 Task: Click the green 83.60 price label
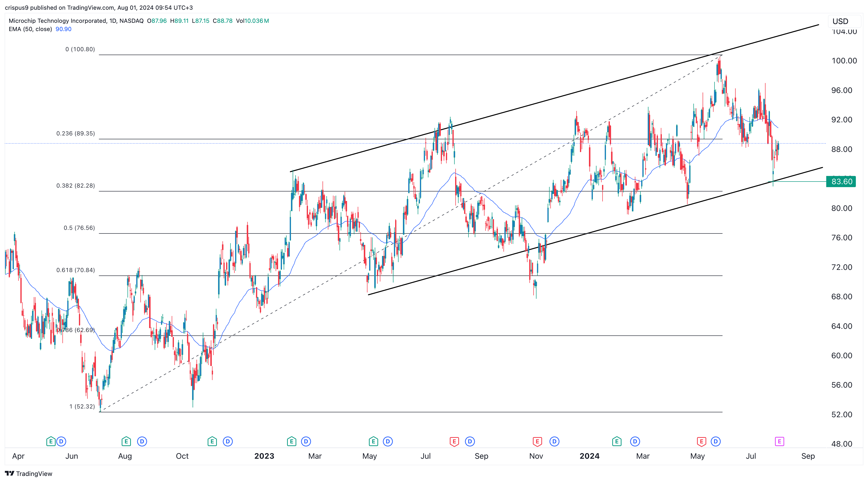(x=841, y=182)
